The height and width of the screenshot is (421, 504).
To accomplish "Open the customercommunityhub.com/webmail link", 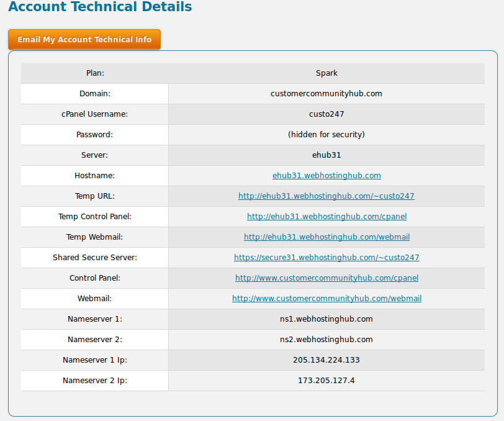I will (326, 299).
